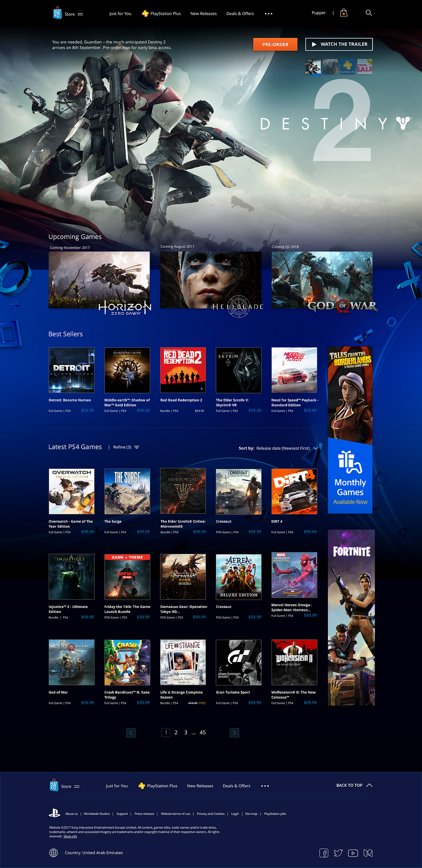Click WATCH THE TRAILER button
Screen dimensions: 422x868
tap(339, 44)
